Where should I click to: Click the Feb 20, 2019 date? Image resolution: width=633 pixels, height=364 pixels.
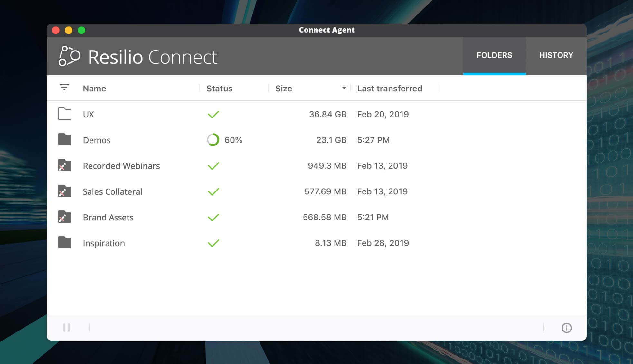[383, 114]
